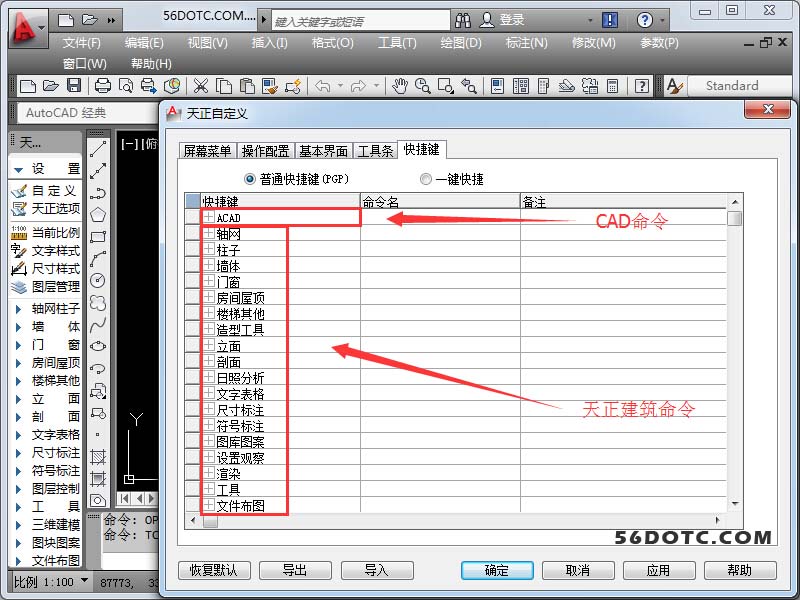Expand the ACAD shortcut group
This screenshot has height=600, width=800.
[208, 217]
